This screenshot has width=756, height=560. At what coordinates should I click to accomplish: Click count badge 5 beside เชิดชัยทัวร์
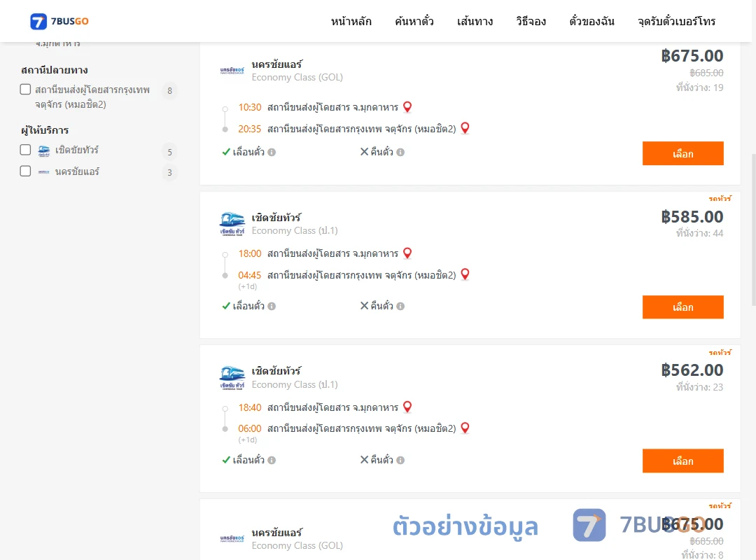click(169, 152)
